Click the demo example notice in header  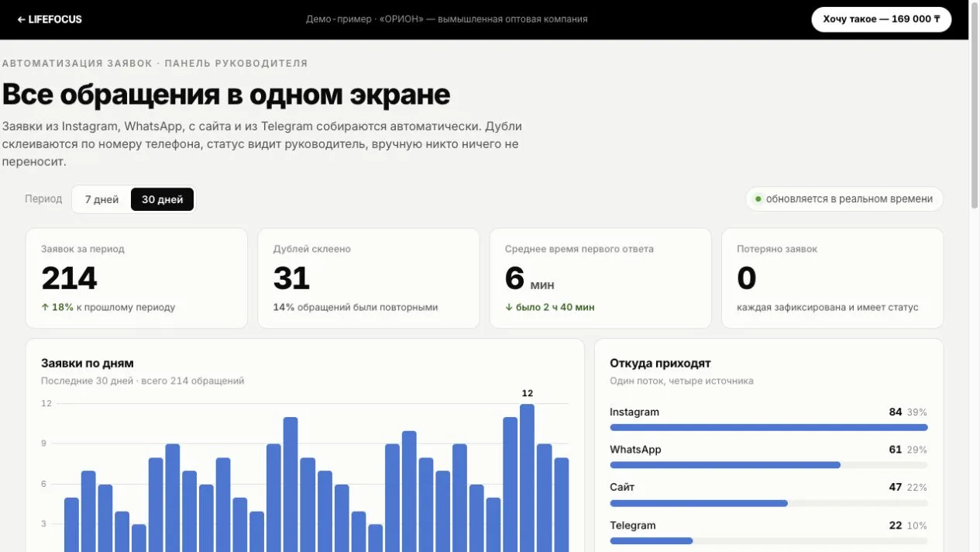point(447,19)
